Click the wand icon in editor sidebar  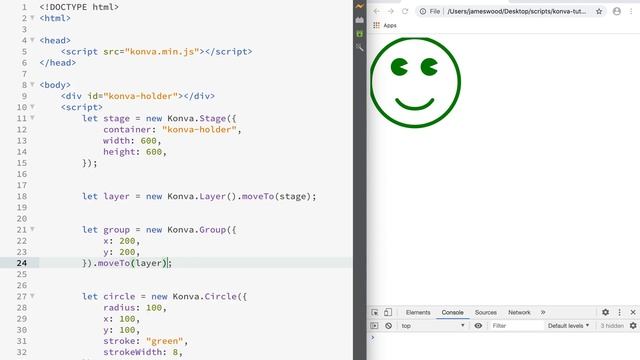point(360,47)
